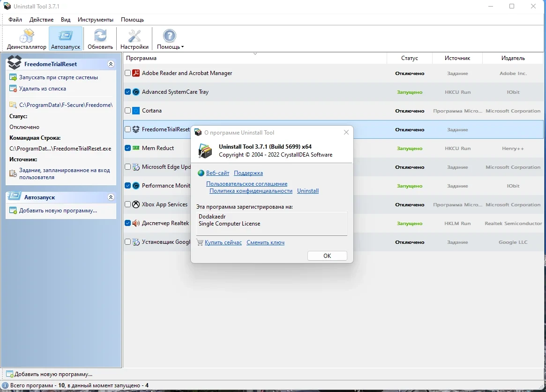Image resolution: width=546 pixels, height=392 pixels.
Task: Click the Автозапуск sidebar header icon
Action: (x=15, y=196)
